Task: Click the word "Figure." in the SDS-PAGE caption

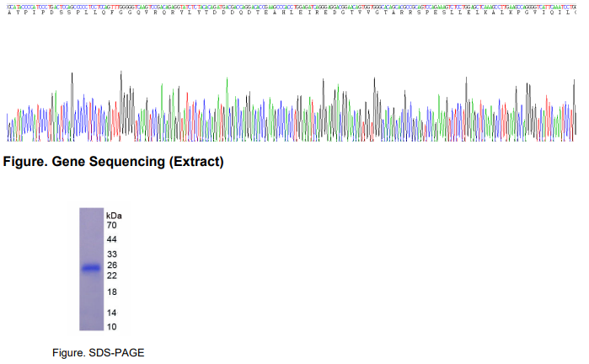Action: click(68, 352)
